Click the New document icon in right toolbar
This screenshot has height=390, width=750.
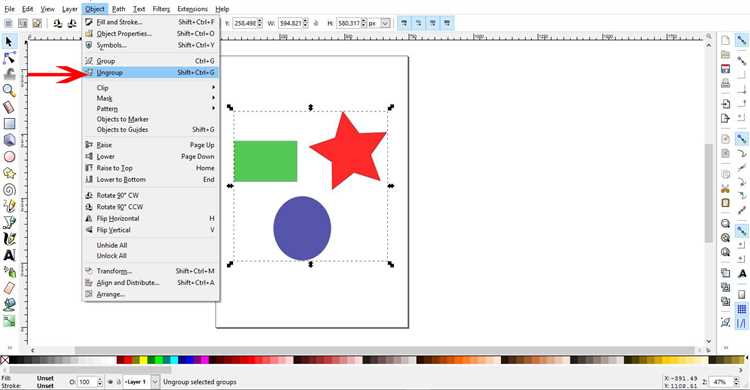726,40
